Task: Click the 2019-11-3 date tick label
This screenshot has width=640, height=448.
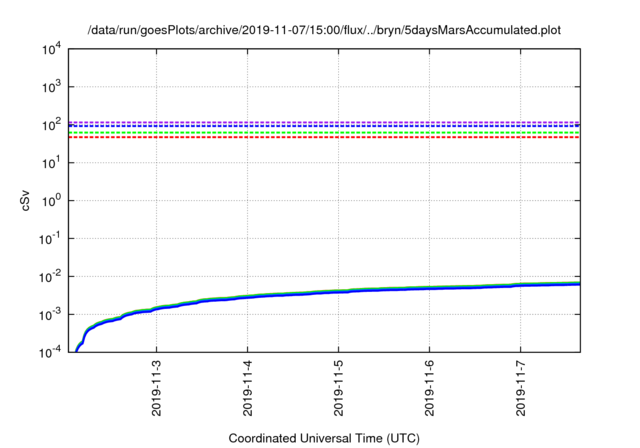Action: pos(157,388)
